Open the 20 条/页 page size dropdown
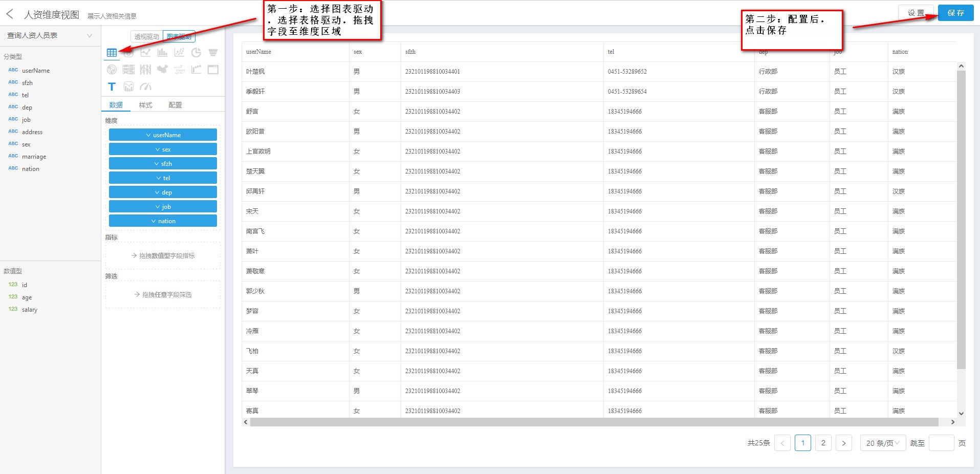This screenshot has height=474, width=980. click(x=882, y=443)
